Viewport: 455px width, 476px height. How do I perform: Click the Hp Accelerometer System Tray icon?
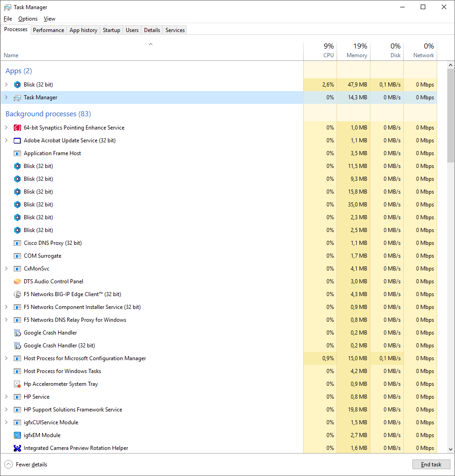pos(17,384)
